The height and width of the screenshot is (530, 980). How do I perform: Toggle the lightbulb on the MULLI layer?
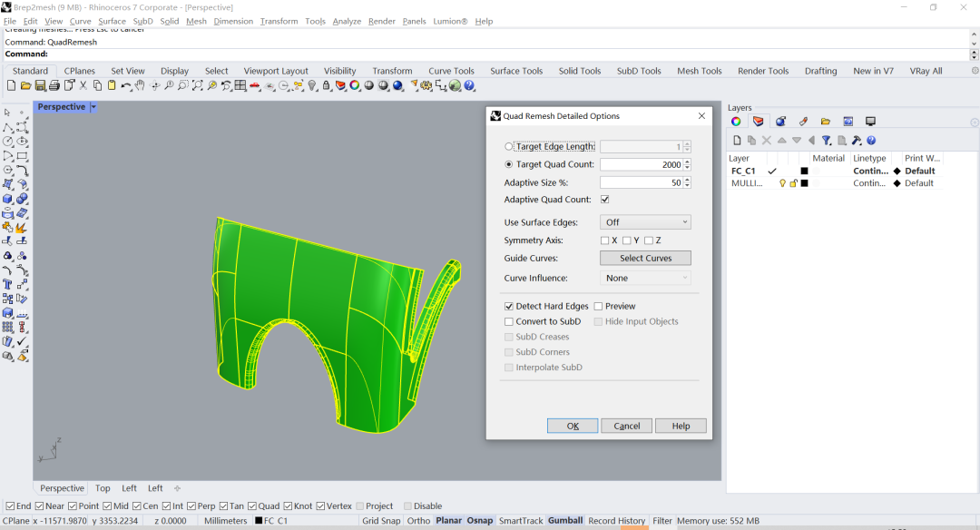[782, 183]
